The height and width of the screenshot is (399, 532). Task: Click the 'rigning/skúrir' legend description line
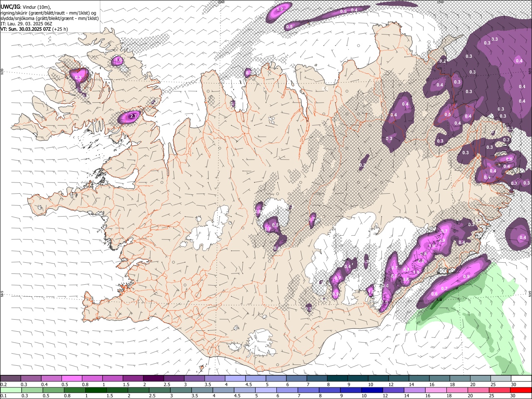49,12
